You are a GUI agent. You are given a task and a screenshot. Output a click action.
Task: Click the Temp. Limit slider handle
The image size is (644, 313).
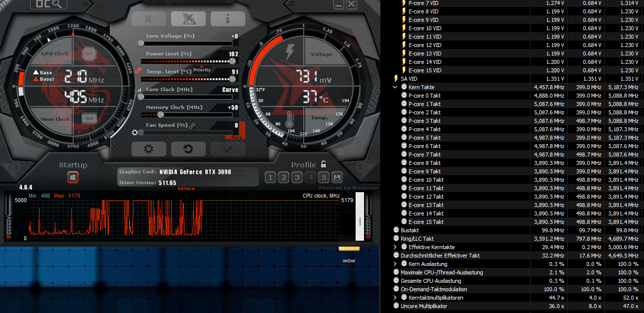tap(232, 79)
